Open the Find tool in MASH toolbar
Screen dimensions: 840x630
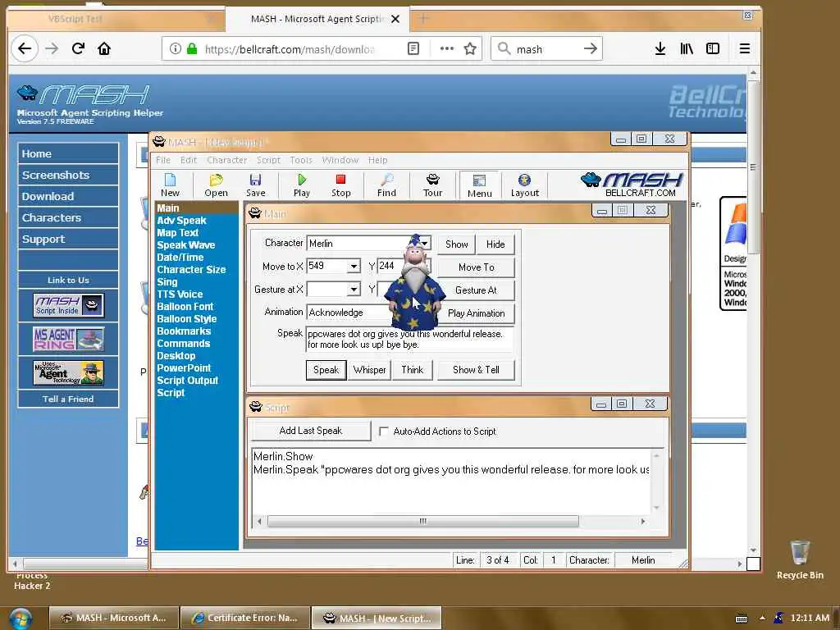(x=386, y=185)
